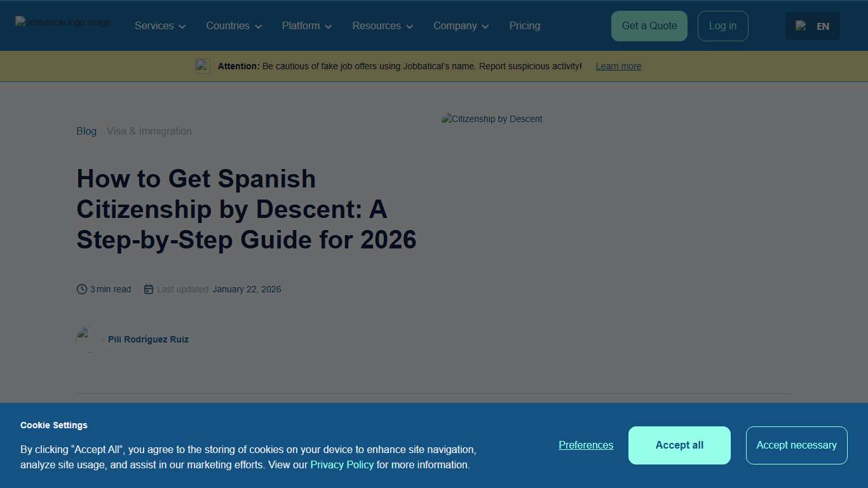Click the Citizenship by Descent article image
Image resolution: width=868 pixels, height=488 pixels.
click(x=491, y=119)
